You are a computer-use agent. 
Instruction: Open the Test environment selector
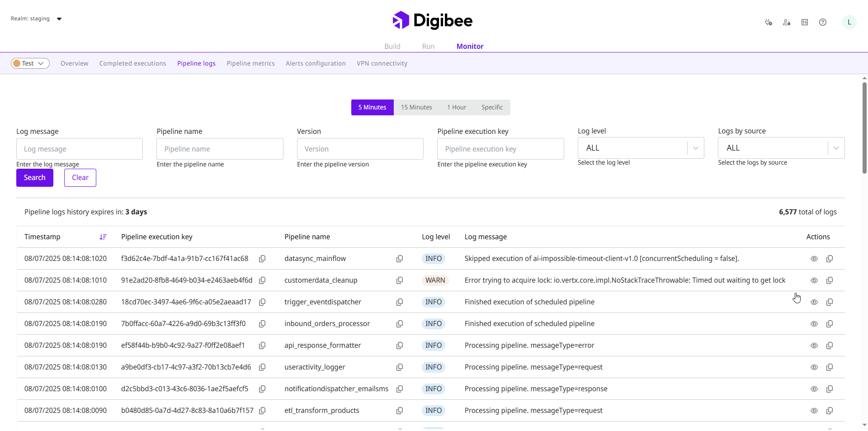30,63
